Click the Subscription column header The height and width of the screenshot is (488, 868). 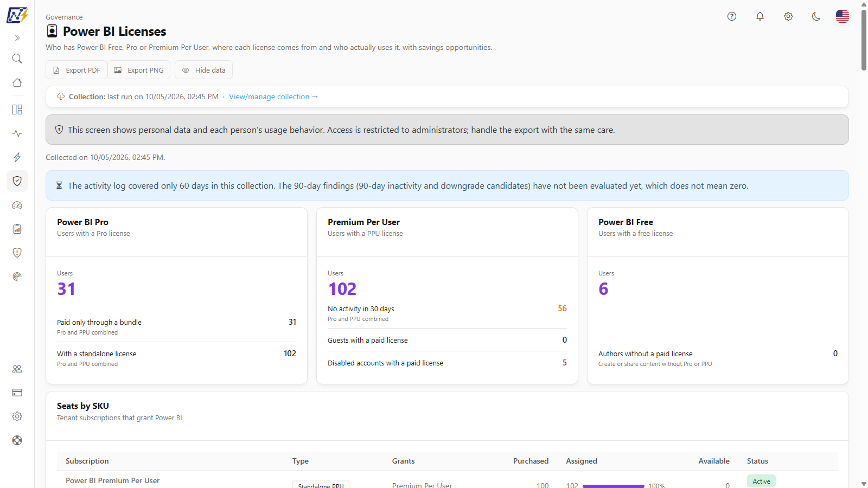87,461
